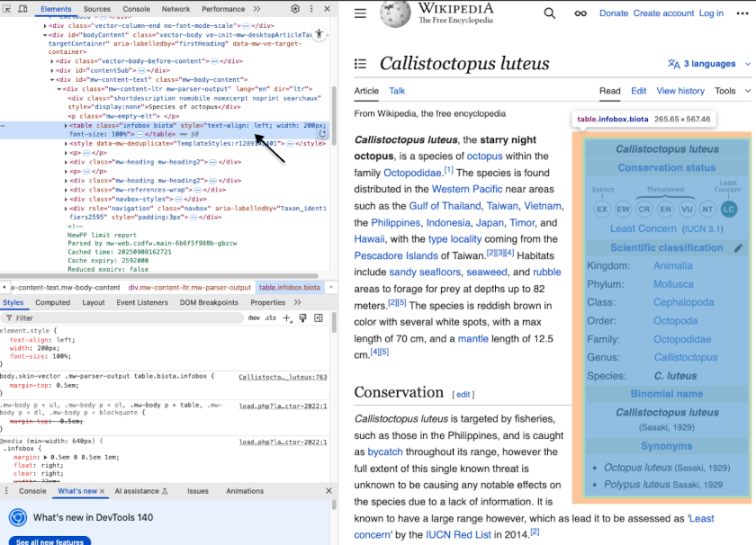The height and width of the screenshot is (545, 756).
Task: Click the styles Filter input field
Action: pyautogui.click(x=117, y=317)
